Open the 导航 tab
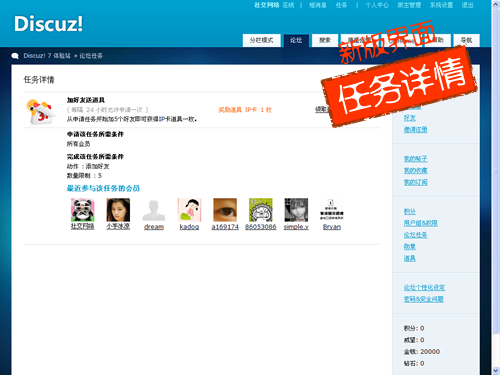The height and width of the screenshot is (375, 500). pyautogui.click(x=466, y=40)
